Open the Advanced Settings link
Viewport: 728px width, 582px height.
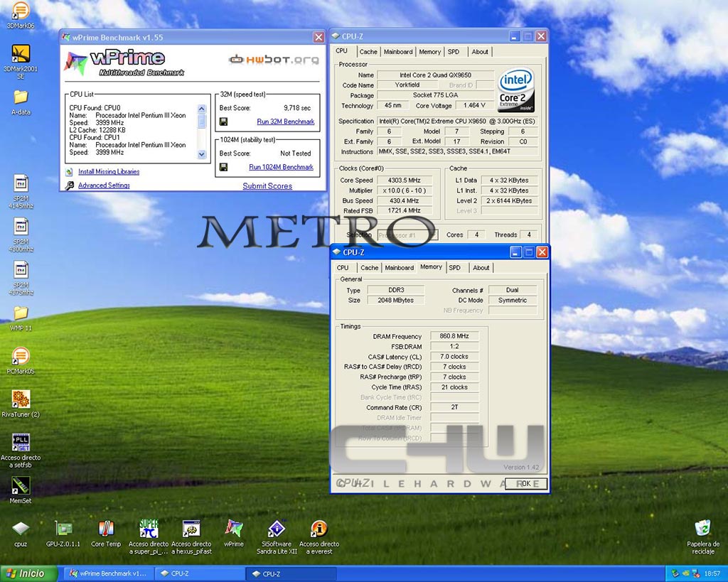click(x=104, y=185)
